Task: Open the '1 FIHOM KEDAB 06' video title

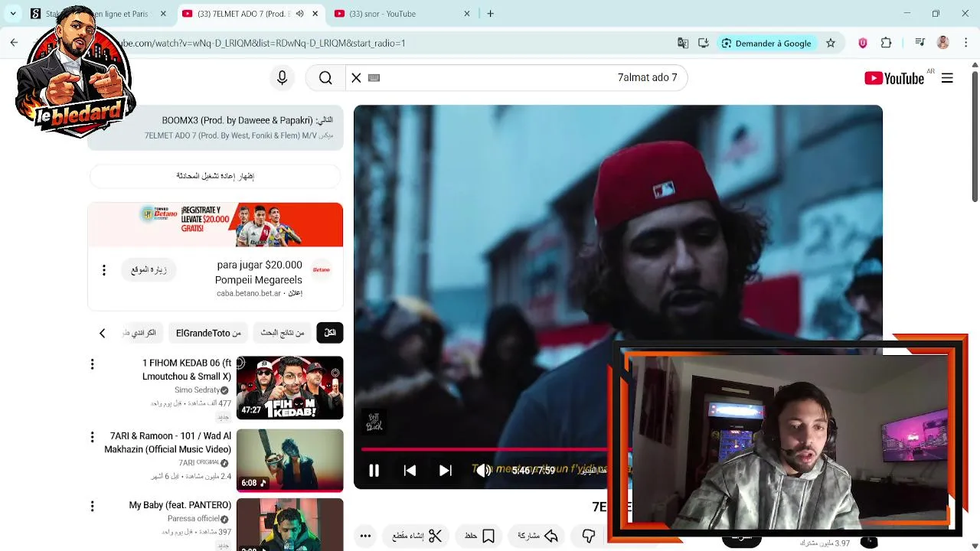Action: pyautogui.click(x=187, y=370)
